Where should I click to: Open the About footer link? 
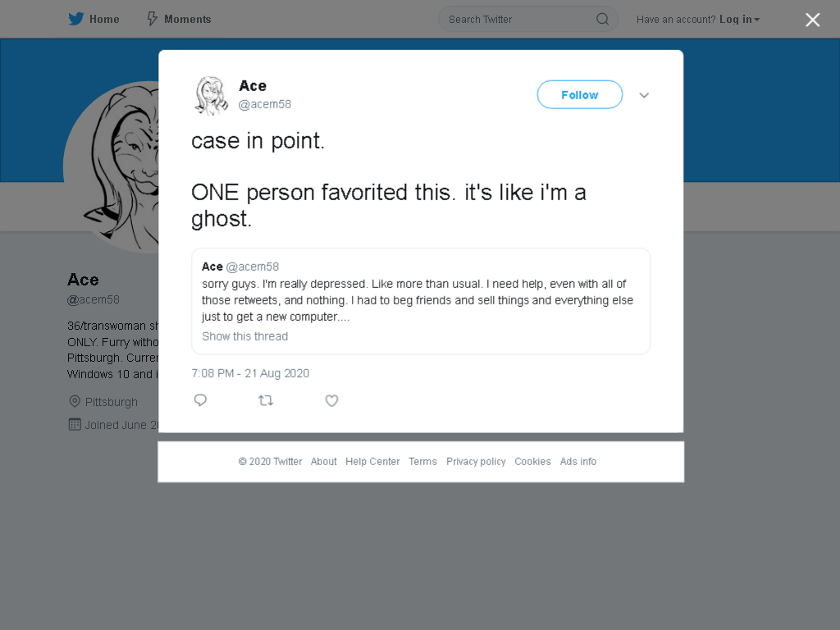pyautogui.click(x=323, y=461)
